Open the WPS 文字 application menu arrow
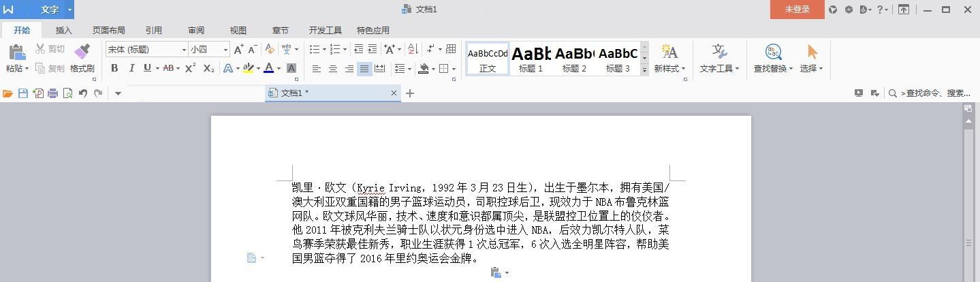Viewport: 980px width, 282px height. pos(69,10)
